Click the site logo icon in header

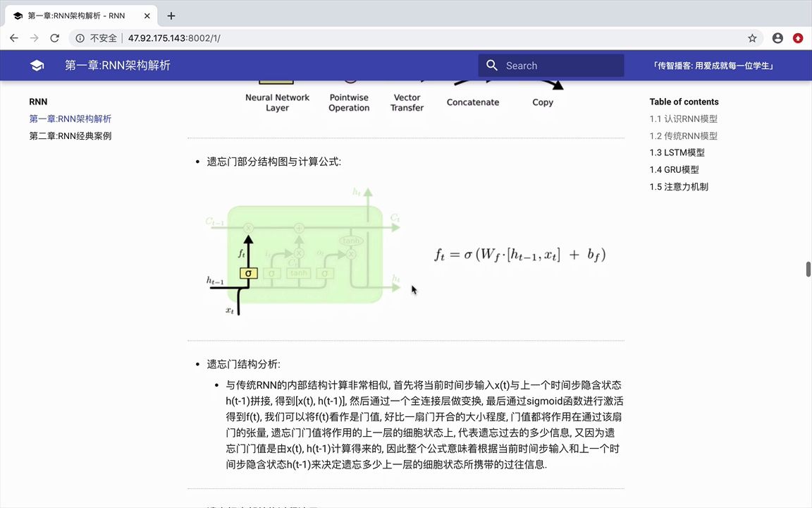37,65
